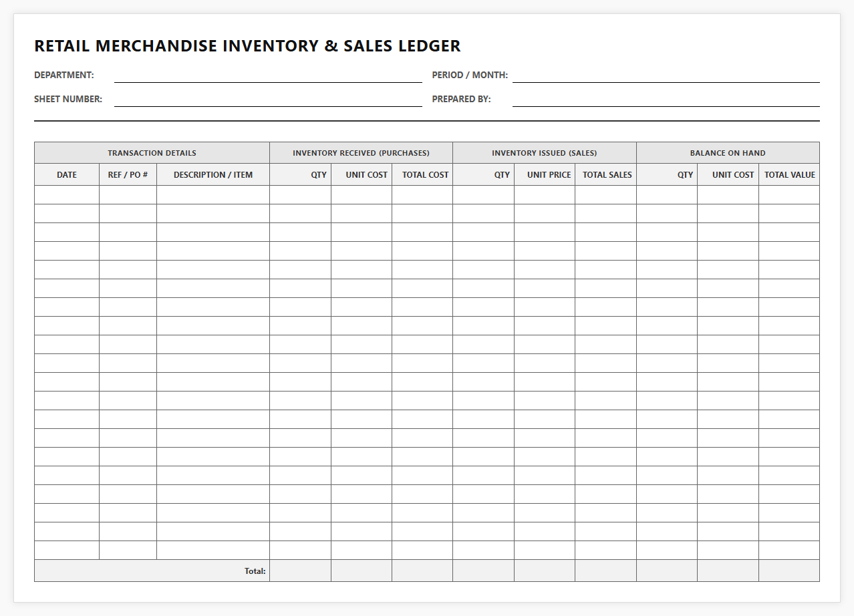Click the first row TOTAL VALUE cell

(789, 195)
